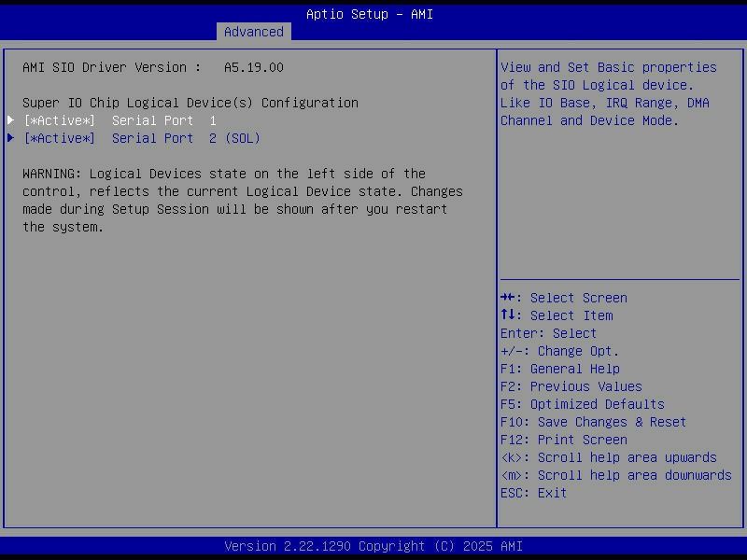
Task: Click the F10: Save Changes & Reset hint
Action: (x=593, y=423)
